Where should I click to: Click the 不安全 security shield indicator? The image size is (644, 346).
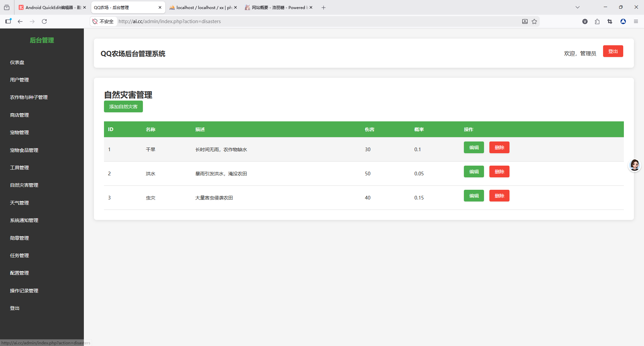click(103, 21)
